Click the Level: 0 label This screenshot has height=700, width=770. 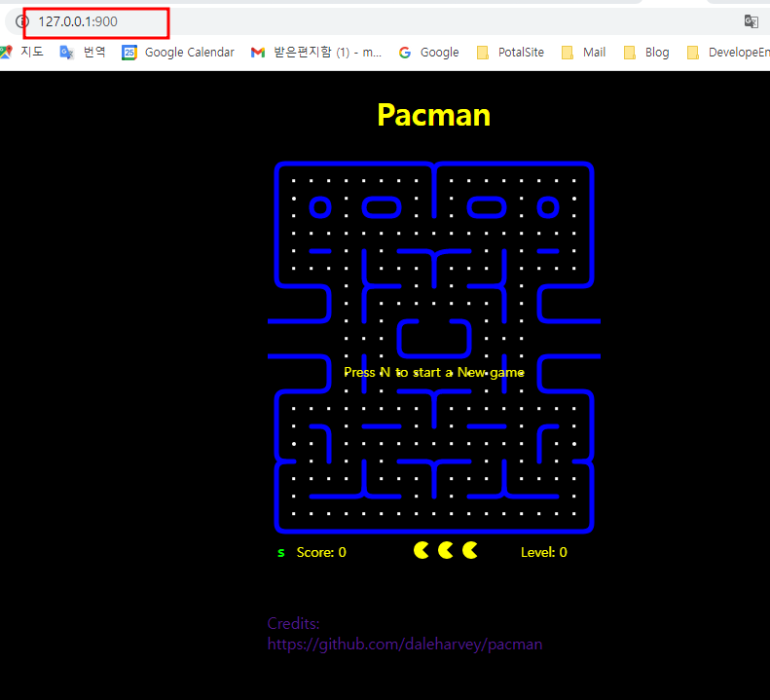point(543,552)
